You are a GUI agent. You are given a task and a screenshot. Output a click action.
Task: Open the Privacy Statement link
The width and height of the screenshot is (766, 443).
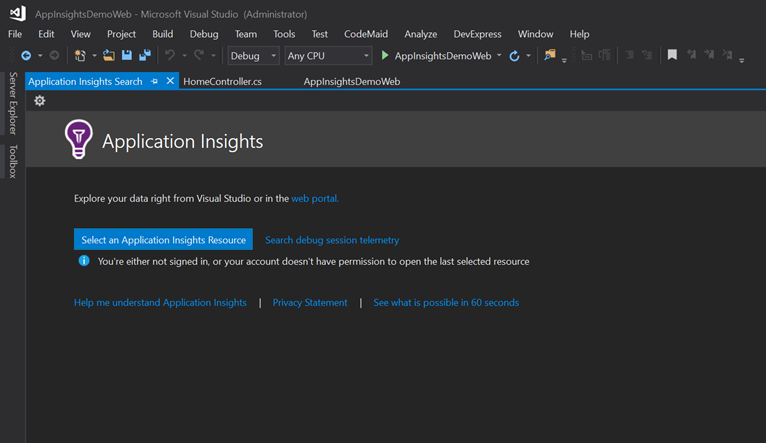click(x=310, y=302)
